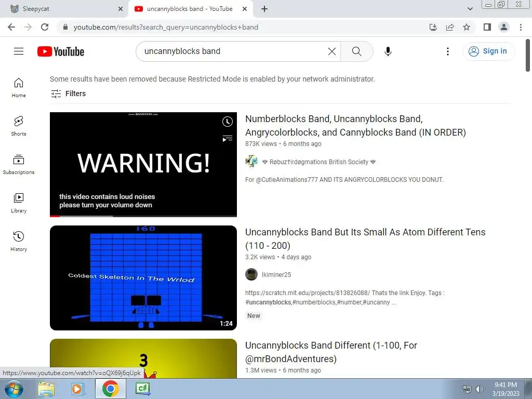Screen dimensions: 532x399
Task: Select the uncannyblocks band YouTube tab
Action: pos(189,9)
